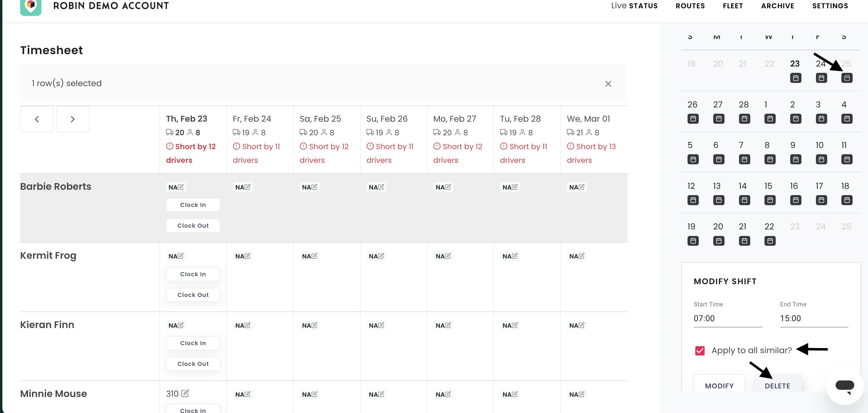Select Minnie Mouse row name
The width and height of the screenshot is (868, 413).
click(54, 393)
